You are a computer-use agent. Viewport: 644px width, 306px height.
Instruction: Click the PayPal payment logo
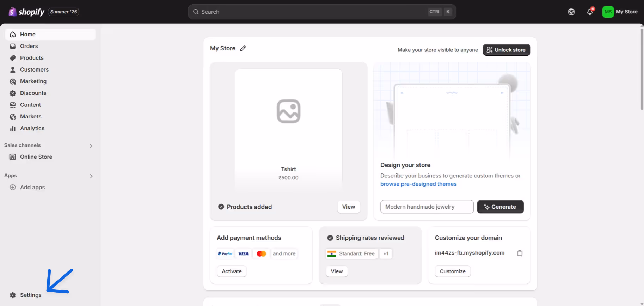pyautogui.click(x=225, y=254)
